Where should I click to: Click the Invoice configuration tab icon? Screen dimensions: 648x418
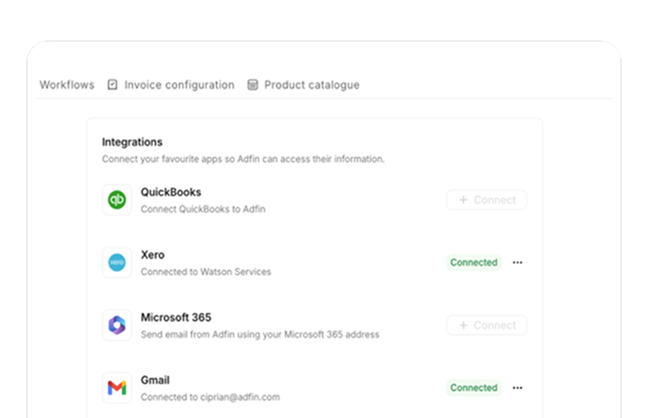tap(112, 85)
